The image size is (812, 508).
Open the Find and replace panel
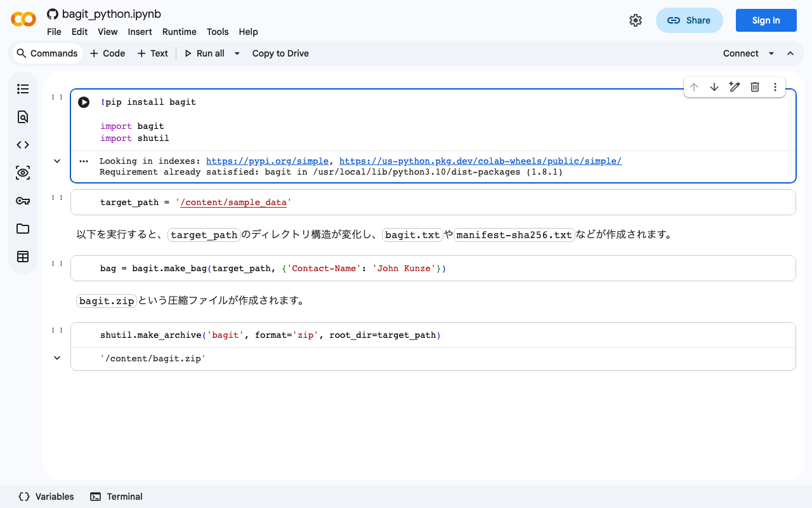[23, 117]
